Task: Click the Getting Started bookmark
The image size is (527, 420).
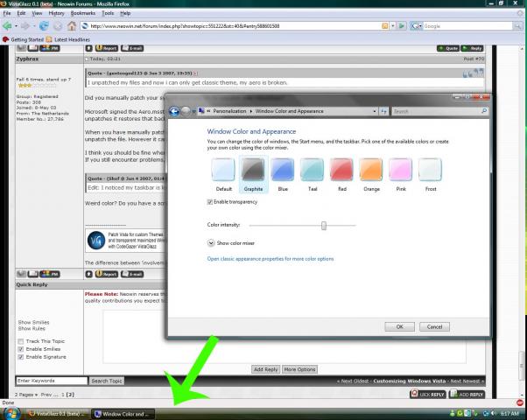Action: (x=23, y=39)
